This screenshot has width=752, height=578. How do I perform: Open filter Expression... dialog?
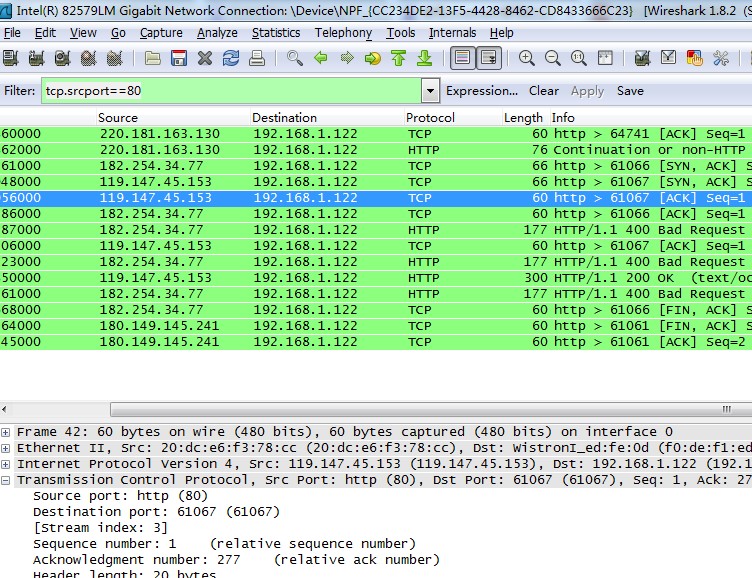(x=482, y=91)
